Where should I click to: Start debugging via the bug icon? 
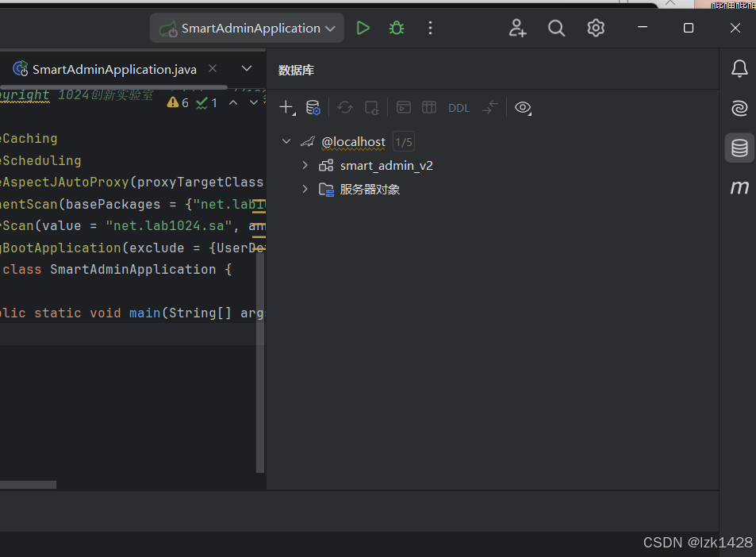(396, 27)
